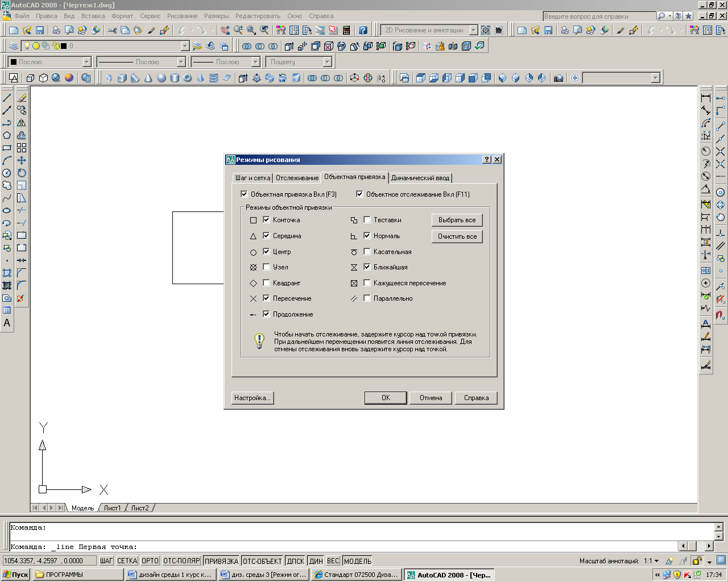The image size is (728, 582).
Task: Select the Mirror tool
Action: click(22, 123)
